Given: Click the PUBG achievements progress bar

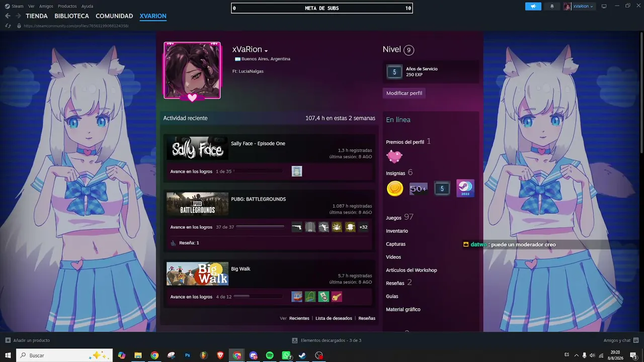Looking at the screenshot, I should [x=260, y=227].
